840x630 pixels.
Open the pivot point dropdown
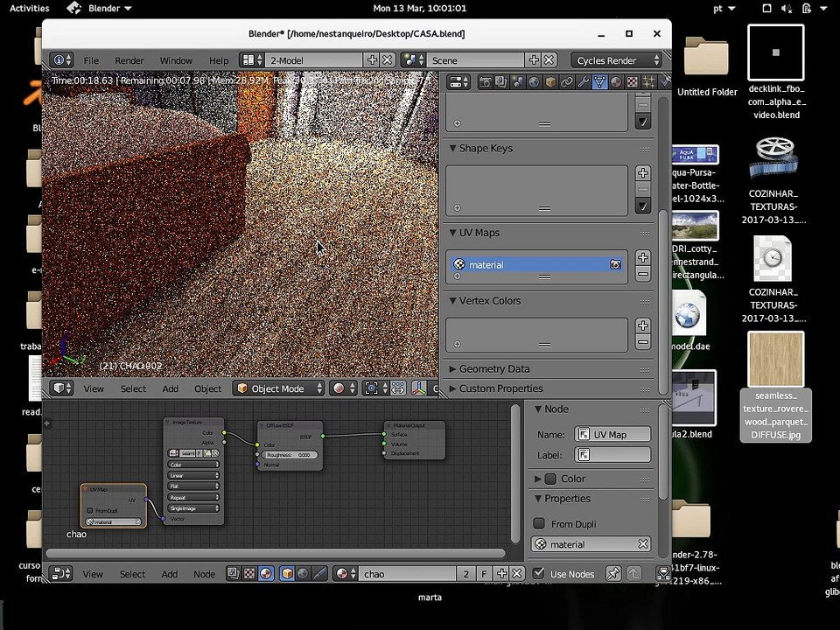click(x=376, y=388)
